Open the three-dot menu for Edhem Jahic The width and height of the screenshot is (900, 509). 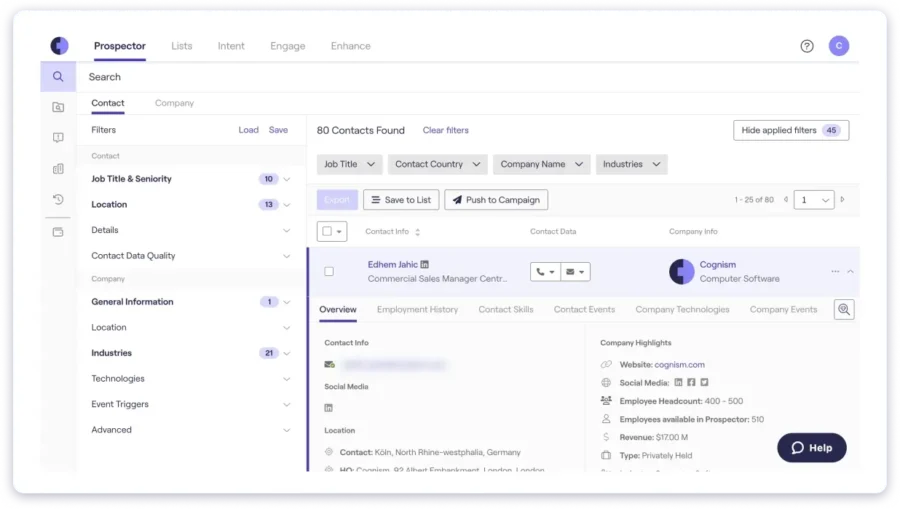(x=835, y=271)
